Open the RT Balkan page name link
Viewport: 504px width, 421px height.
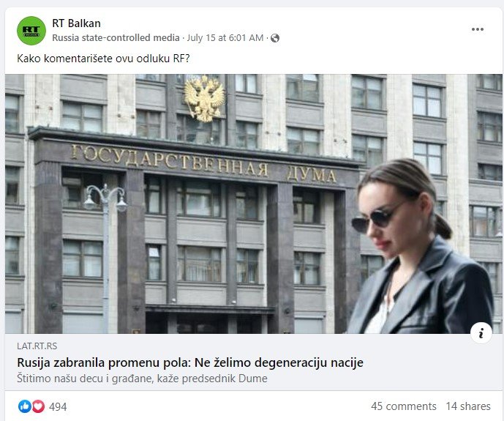click(77, 23)
